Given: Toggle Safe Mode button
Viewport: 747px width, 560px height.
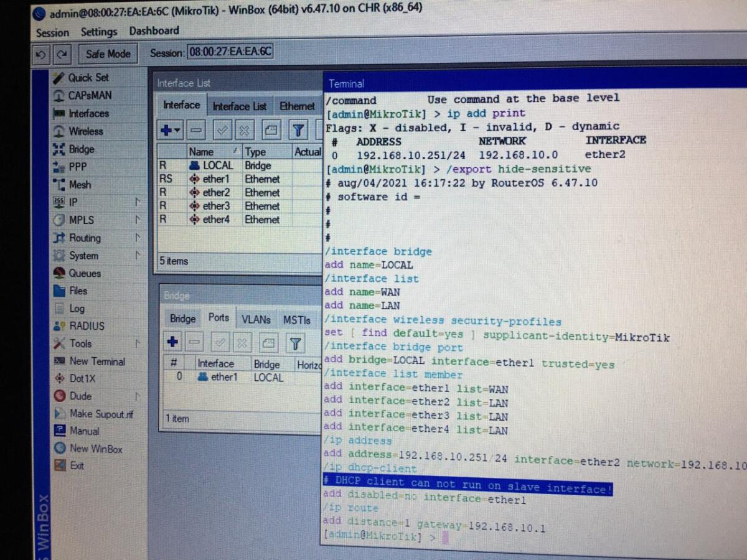Looking at the screenshot, I should point(108,54).
